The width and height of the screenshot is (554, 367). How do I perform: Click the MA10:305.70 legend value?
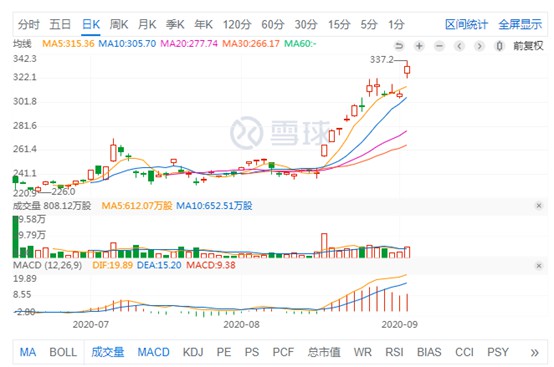point(127,44)
